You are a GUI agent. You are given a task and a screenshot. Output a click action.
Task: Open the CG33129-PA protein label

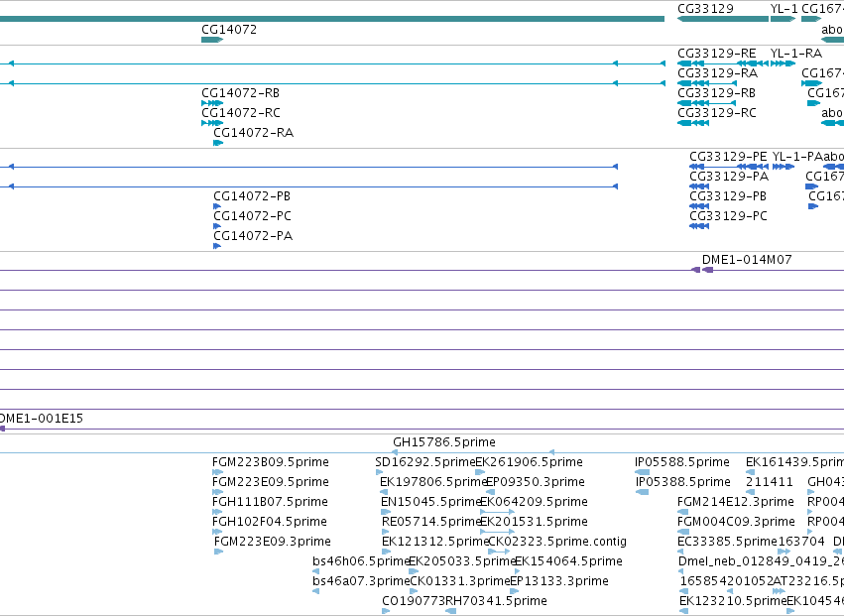[x=729, y=177]
